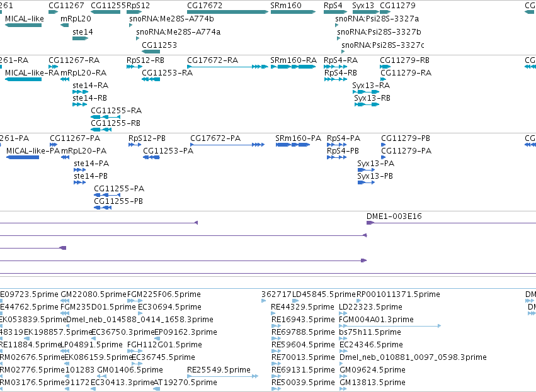Select the CG11253-PA protein label
The width and height of the screenshot is (536, 392).
tap(168, 150)
